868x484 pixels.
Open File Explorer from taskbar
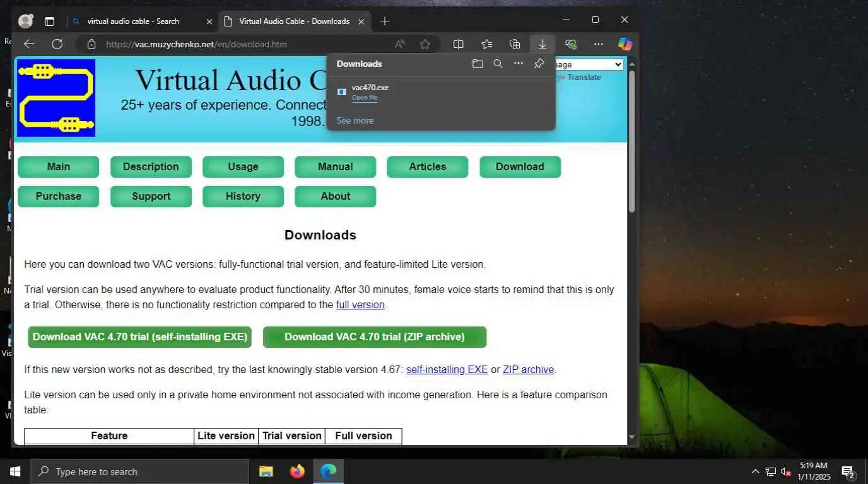(266, 471)
